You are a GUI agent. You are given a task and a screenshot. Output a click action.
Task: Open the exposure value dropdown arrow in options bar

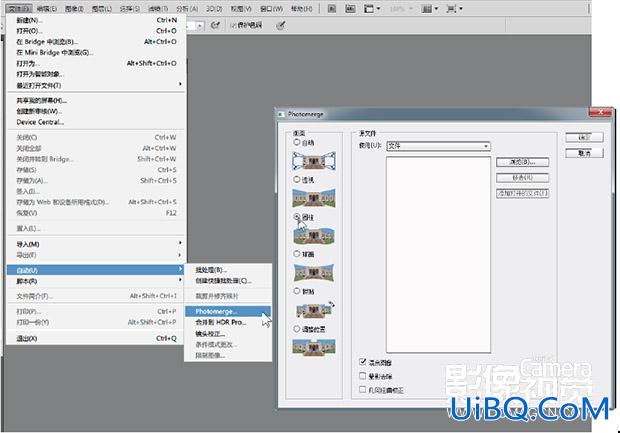click(200, 26)
